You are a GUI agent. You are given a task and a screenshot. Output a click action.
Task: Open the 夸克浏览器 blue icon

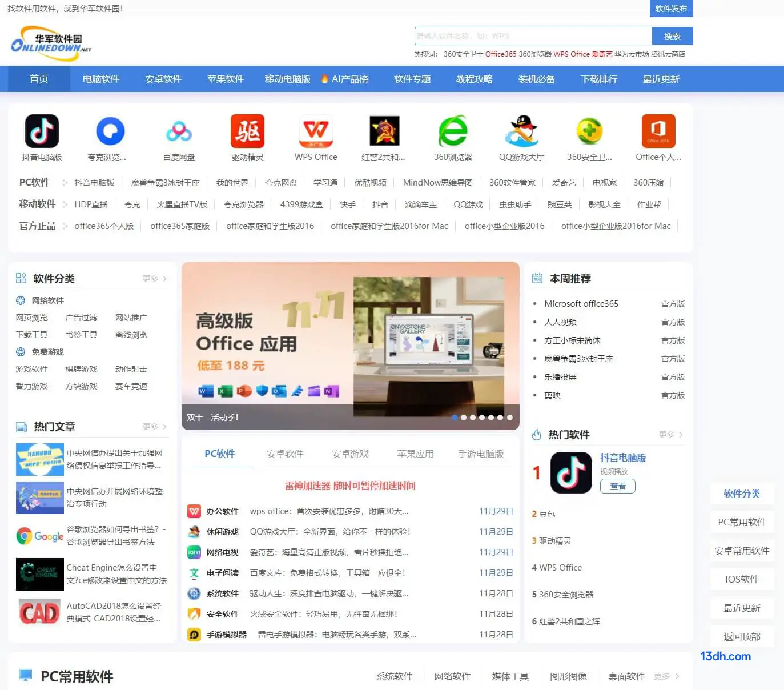(110, 131)
